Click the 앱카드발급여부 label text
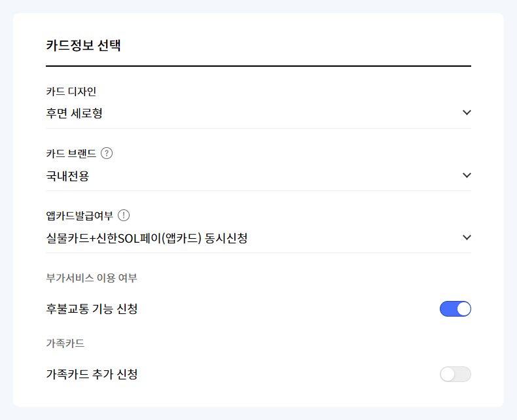517x420 pixels. [x=79, y=216]
